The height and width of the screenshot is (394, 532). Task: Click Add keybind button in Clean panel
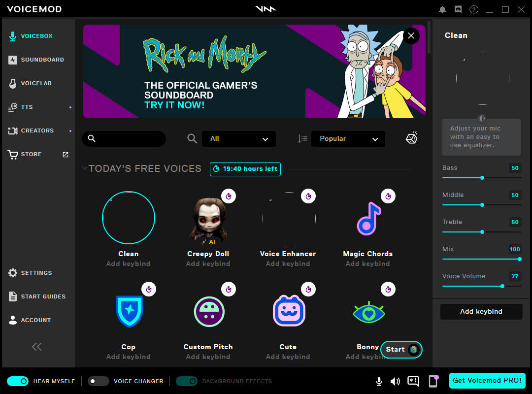(x=481, y=312)
